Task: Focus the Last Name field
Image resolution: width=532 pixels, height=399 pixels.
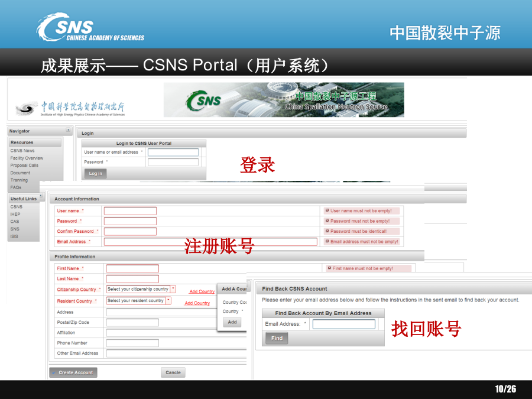Action: pyautogui.click(x=132, y=279)
